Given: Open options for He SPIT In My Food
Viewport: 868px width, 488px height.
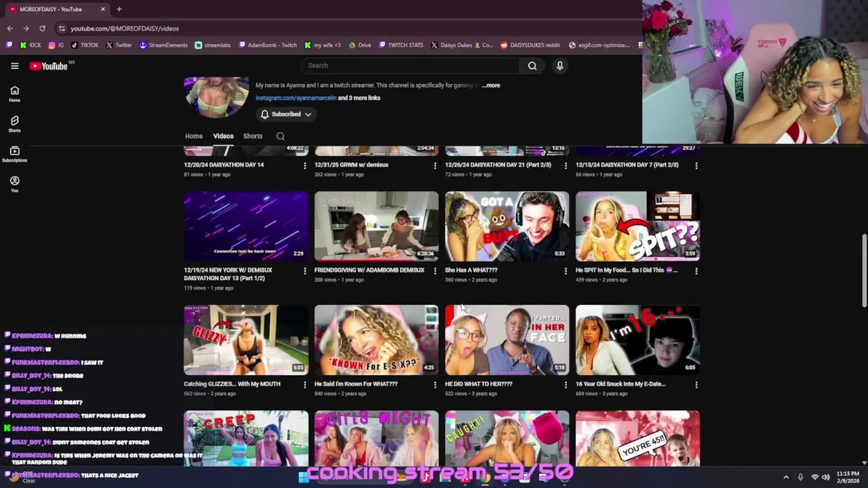Looking at the screenshot, I should click(696, 270).
